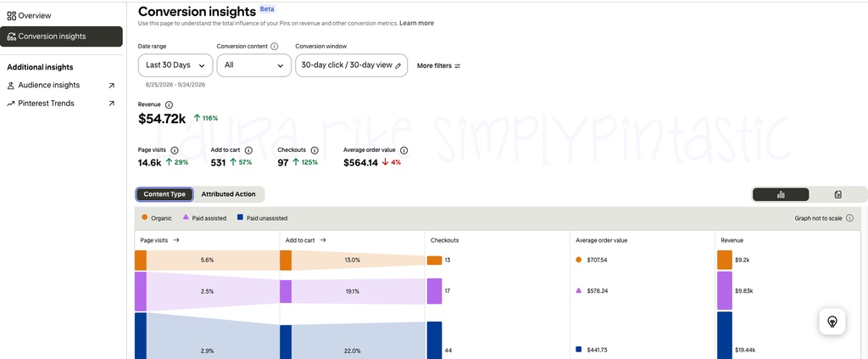Click the 14.6k page visits metric
This screenshot has height=359, width=868.
click(149, 163)
